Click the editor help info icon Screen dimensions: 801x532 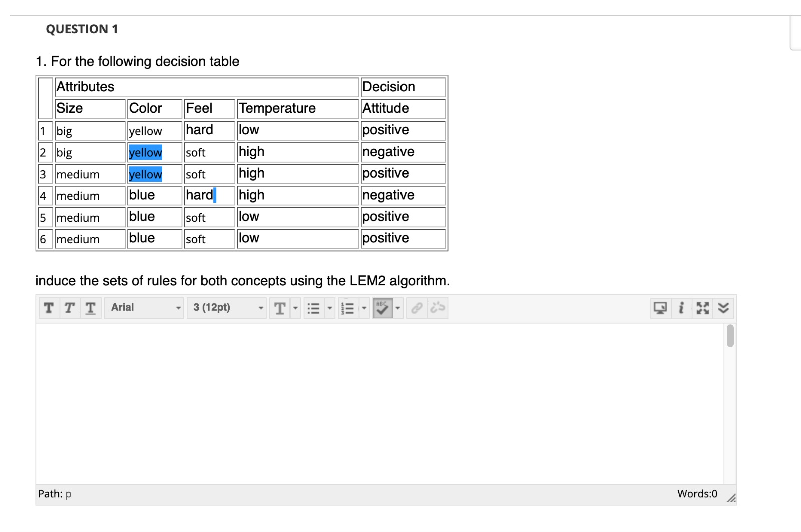pyautogui.click(x=681, y=308)
